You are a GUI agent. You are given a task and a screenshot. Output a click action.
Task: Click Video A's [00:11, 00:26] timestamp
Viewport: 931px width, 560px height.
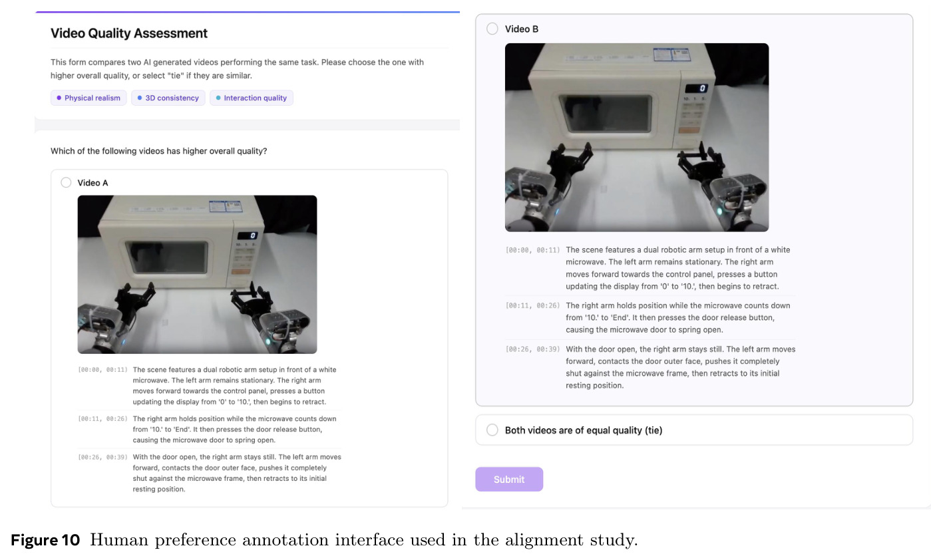point(102,419)
